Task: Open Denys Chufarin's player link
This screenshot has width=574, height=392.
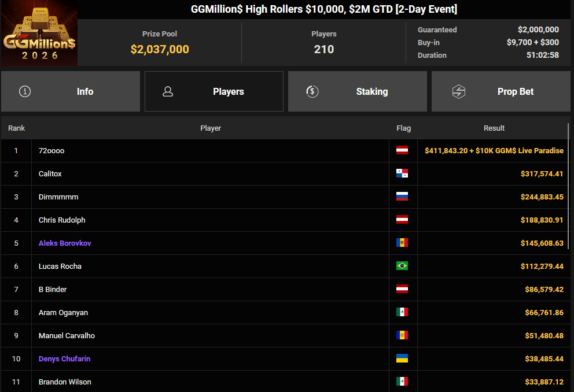Action: point(64,359)
